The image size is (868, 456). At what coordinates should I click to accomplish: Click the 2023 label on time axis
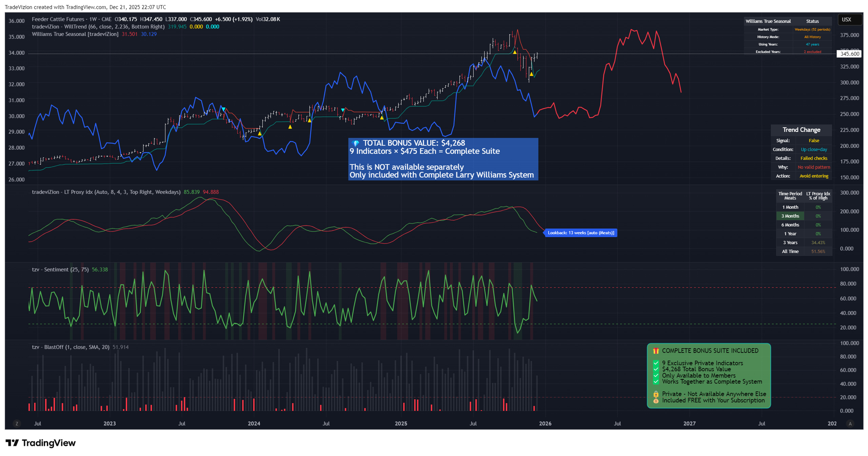pos(110,423)
